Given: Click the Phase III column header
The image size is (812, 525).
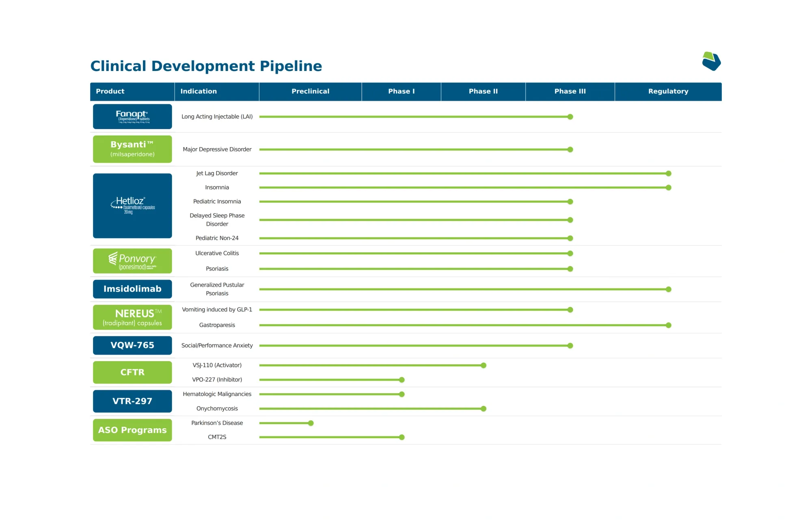Looking at the screenshot, I should point(570,91).
